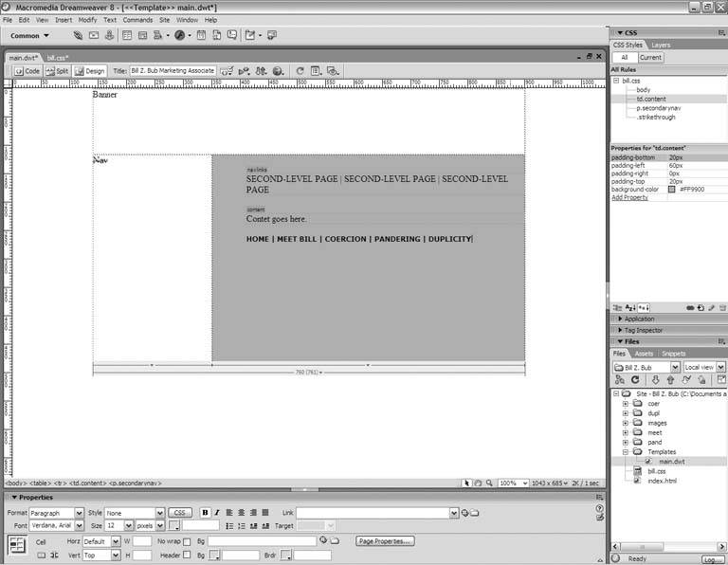Click the Get File(s) down-arrow icon
The height and width of the screenshot is (565, 728).
(x=655, y=380)
